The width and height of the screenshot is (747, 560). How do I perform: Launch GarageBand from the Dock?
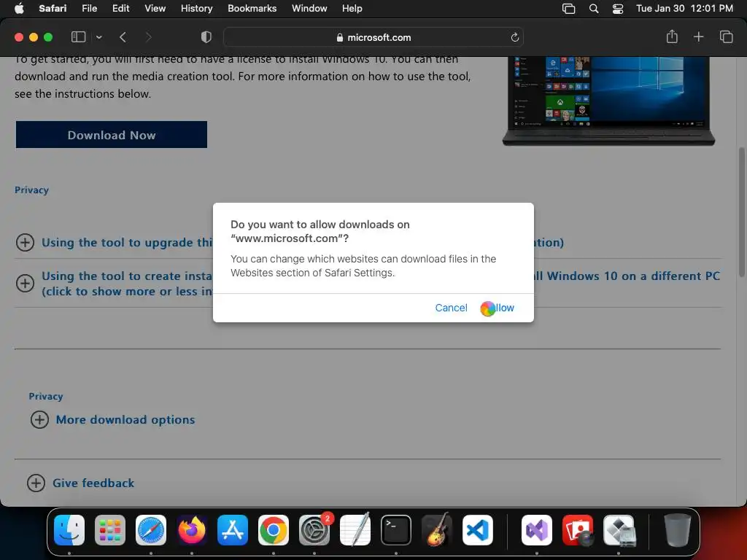coord(437,529)
